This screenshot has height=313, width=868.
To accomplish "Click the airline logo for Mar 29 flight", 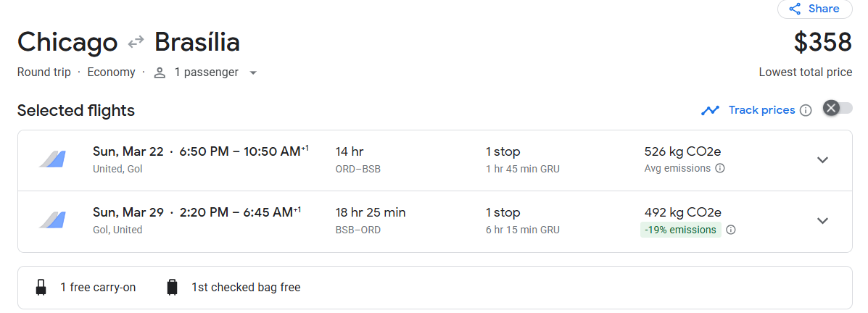I will [x=52, y=220].
